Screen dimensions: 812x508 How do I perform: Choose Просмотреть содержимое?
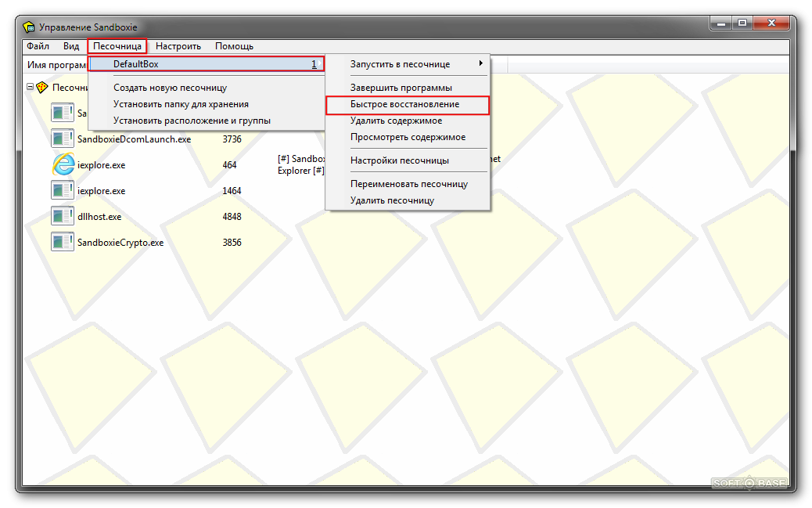click(408, 137)
